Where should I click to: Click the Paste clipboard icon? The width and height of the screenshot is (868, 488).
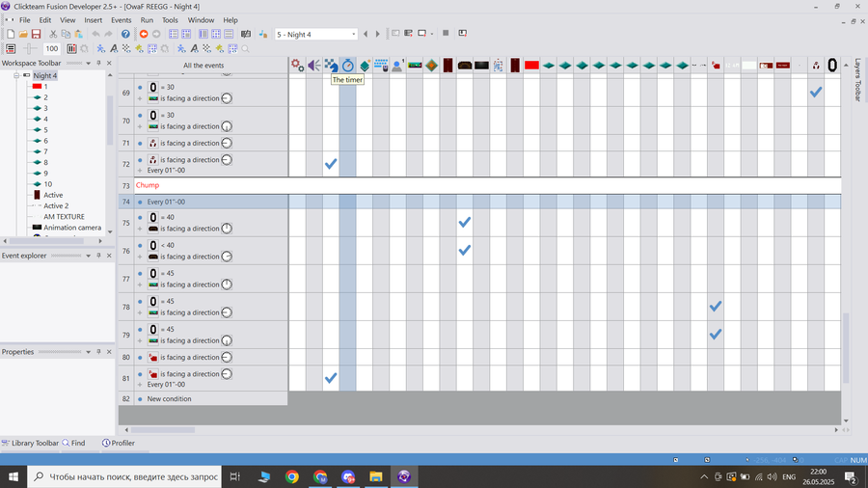79,35
